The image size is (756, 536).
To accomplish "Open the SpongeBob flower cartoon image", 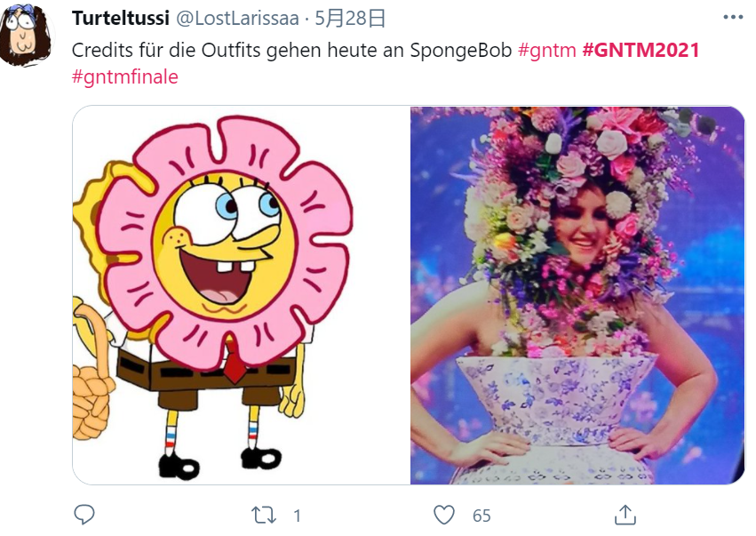I will pyautogui.click(x=241, y=295).
